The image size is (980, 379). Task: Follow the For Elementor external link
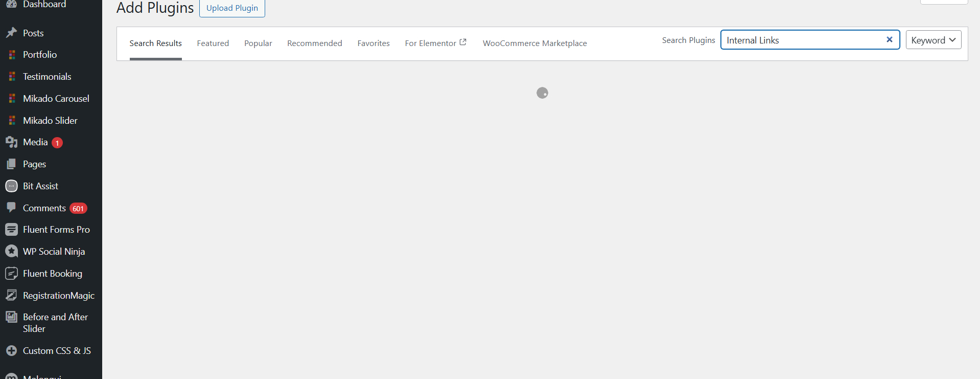click(x=435, y=43)
